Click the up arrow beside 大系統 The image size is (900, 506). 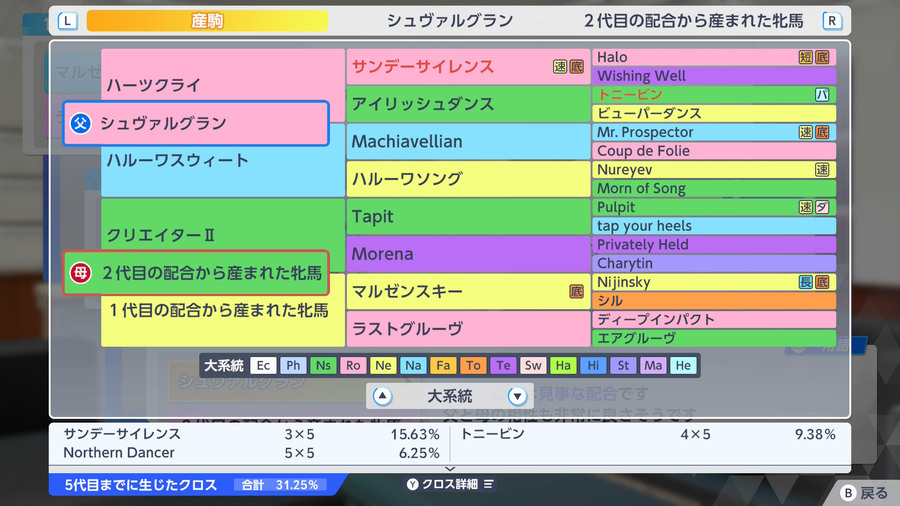[382, 396]
